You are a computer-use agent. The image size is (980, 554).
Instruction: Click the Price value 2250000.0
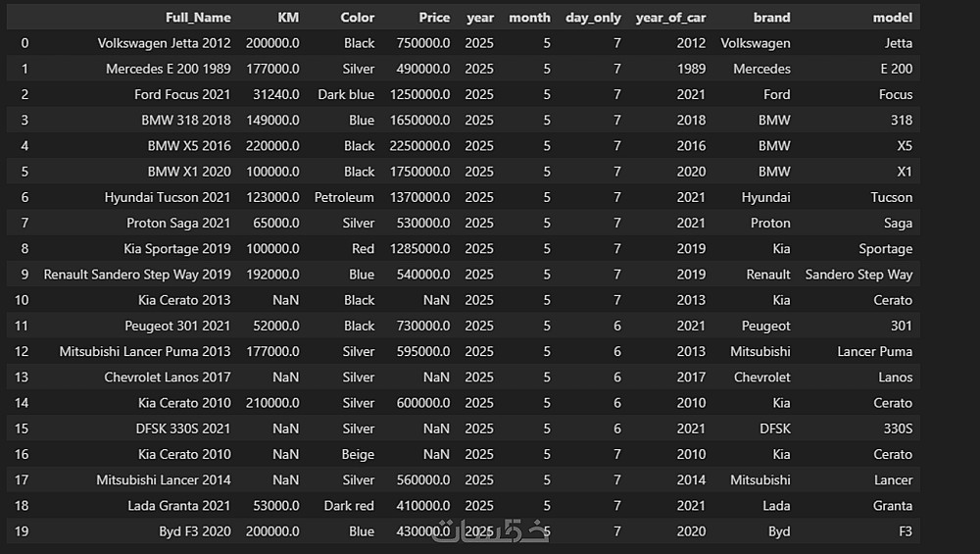coord(419,146)
